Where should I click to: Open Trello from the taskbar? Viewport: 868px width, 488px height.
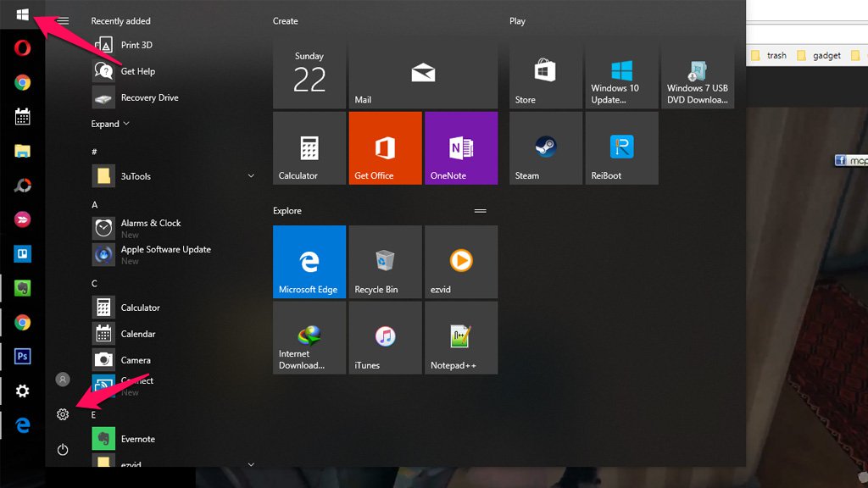[22, 254]
